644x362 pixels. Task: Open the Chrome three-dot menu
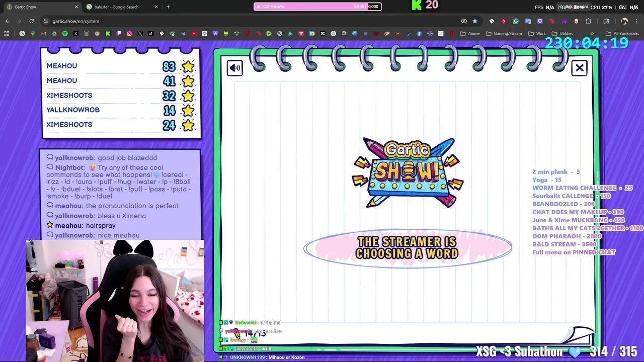click(636, 21)
